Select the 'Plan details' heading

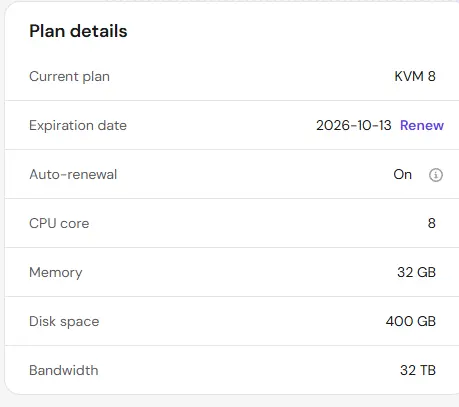click(x=78, y=31)
